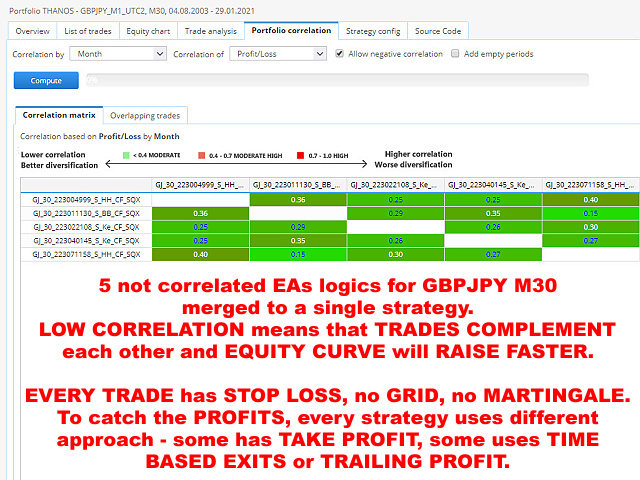Toggle Allow negative correlation checkbox
The width and height of the screenshot is (640, 480).
[x=340, y=54]
